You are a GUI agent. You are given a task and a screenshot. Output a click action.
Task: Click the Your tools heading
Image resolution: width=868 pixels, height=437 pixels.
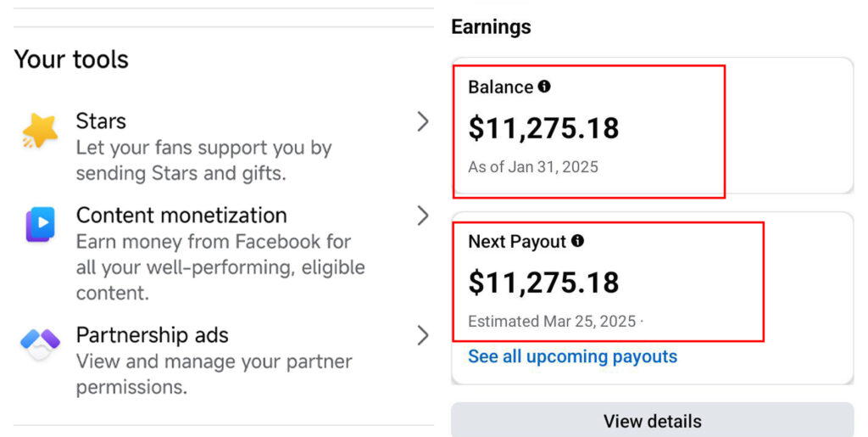[71, 59]
